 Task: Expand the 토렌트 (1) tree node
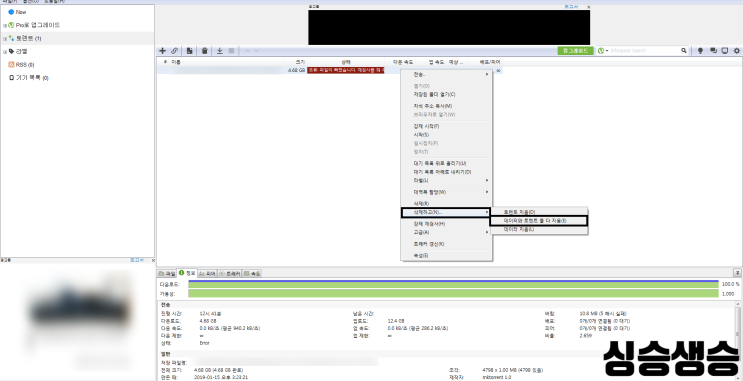(5, 38)
